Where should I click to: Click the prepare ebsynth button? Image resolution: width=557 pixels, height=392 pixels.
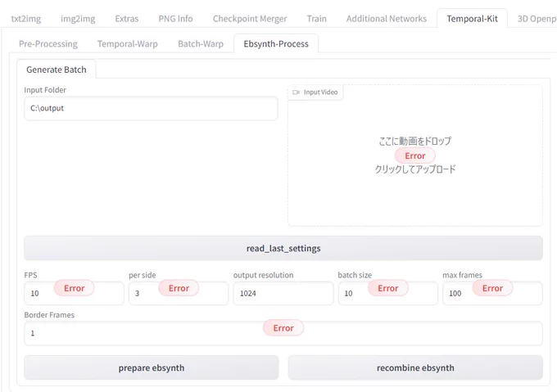coord(152,368)
